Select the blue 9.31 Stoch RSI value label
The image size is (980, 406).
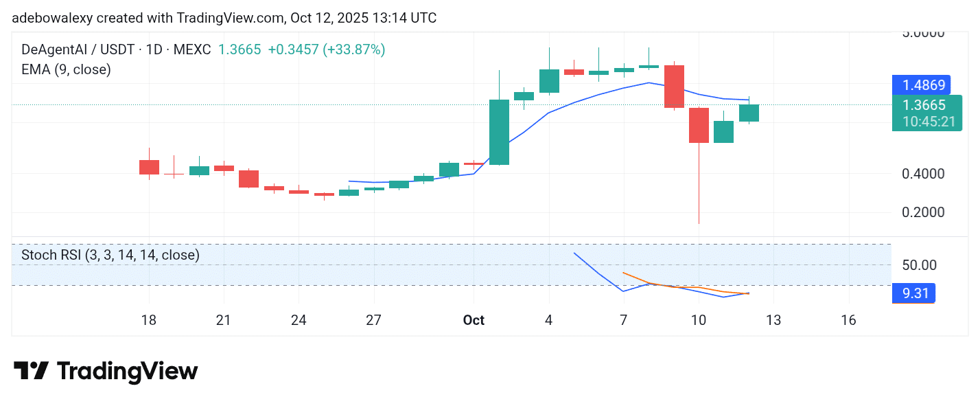[913, 294]
